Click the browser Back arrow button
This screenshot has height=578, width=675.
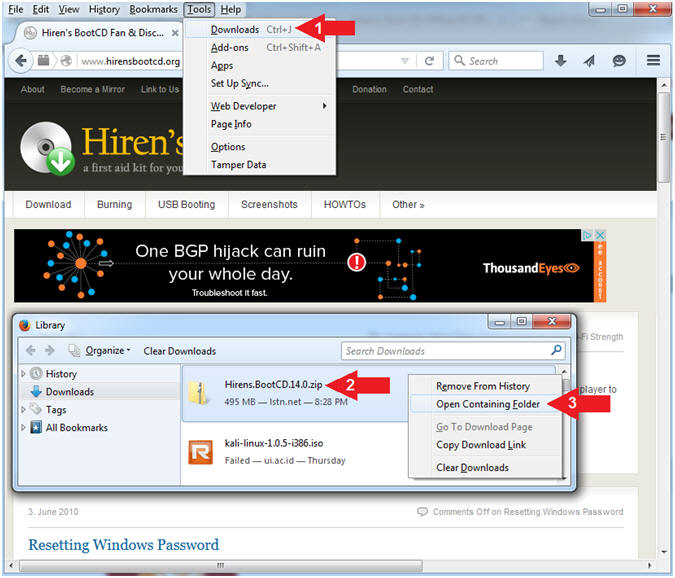(x=20, y=61)
